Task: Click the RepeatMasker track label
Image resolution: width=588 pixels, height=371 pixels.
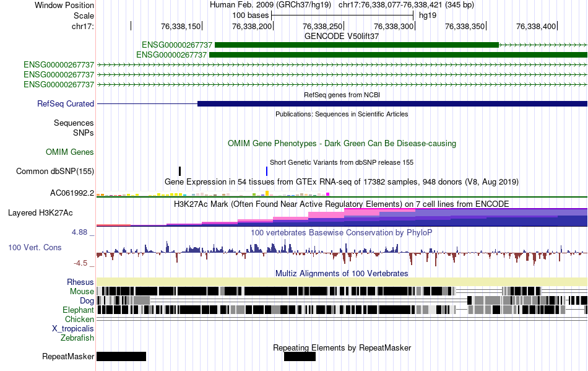Action: coord(68,356)
